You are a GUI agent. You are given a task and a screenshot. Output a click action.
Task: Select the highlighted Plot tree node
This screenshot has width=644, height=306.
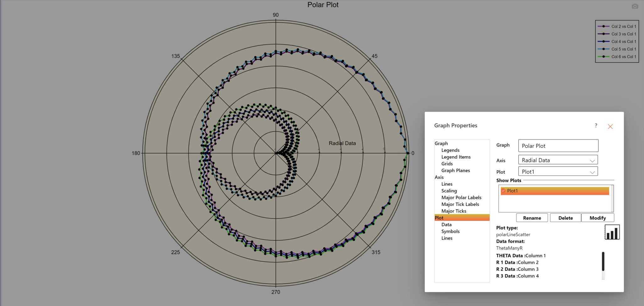point(462,218)
